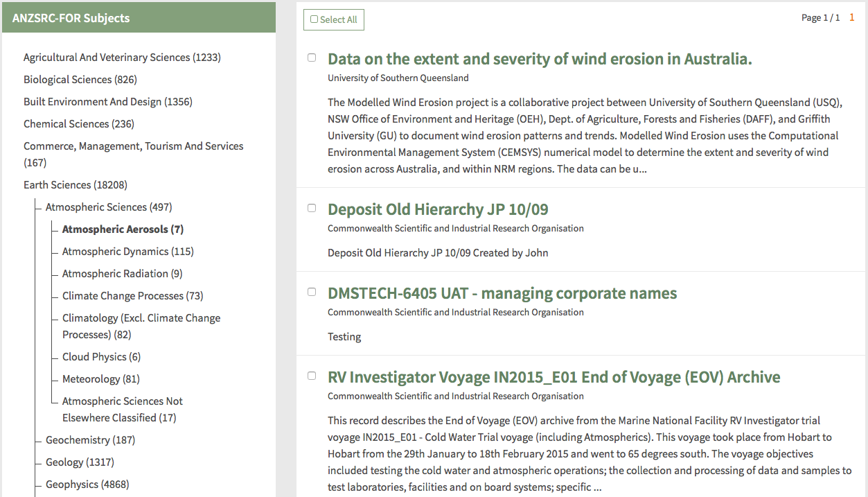Screen dimensions: 868x497
Task: Select checkbox for RV Investigator Voyage record
Action: 312,376
